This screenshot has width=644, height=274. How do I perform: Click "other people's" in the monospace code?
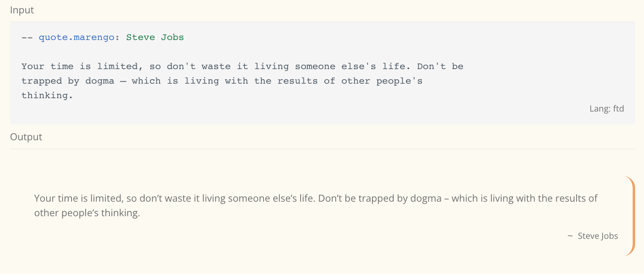coord(382,81)
